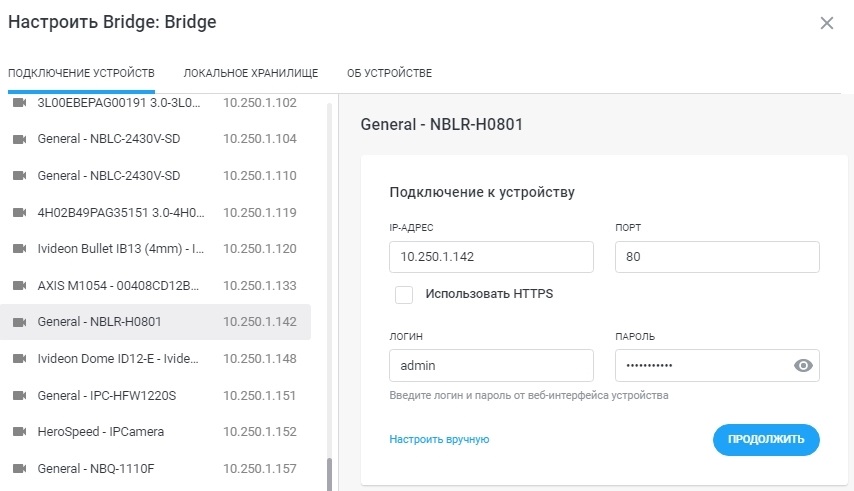
Task: Focus the Порт input field
Action: coord(717,257)
